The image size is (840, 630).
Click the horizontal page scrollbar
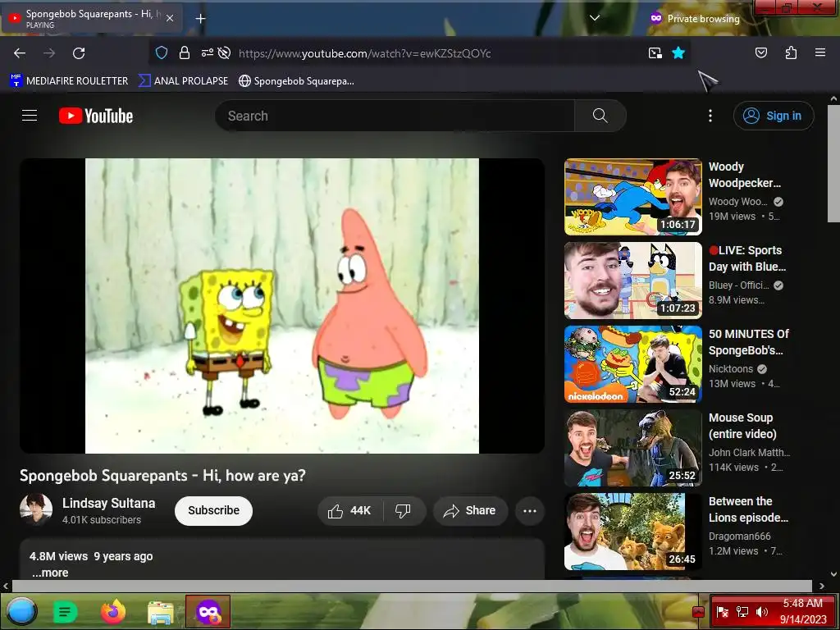tap(412, 586)
